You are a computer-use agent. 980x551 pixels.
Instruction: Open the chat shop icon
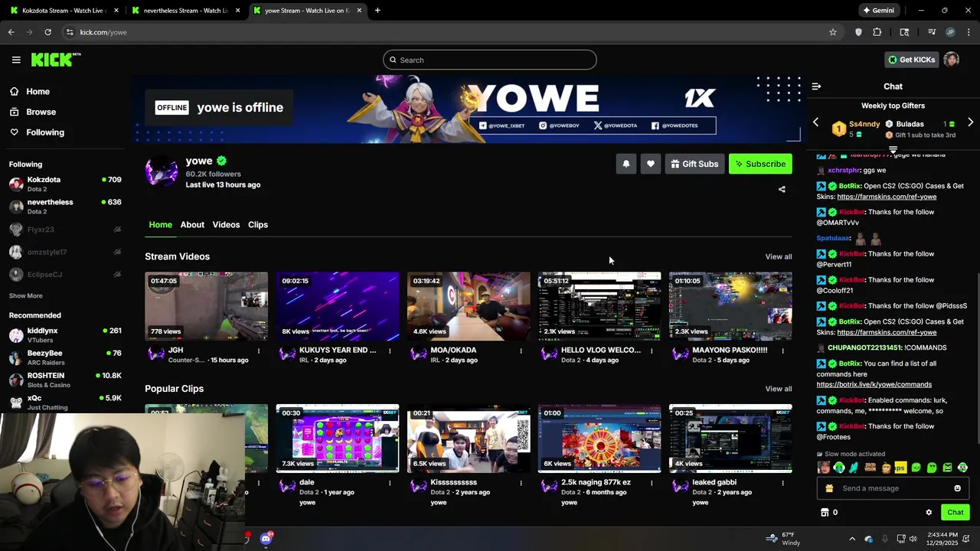click(x=825, y=513)
